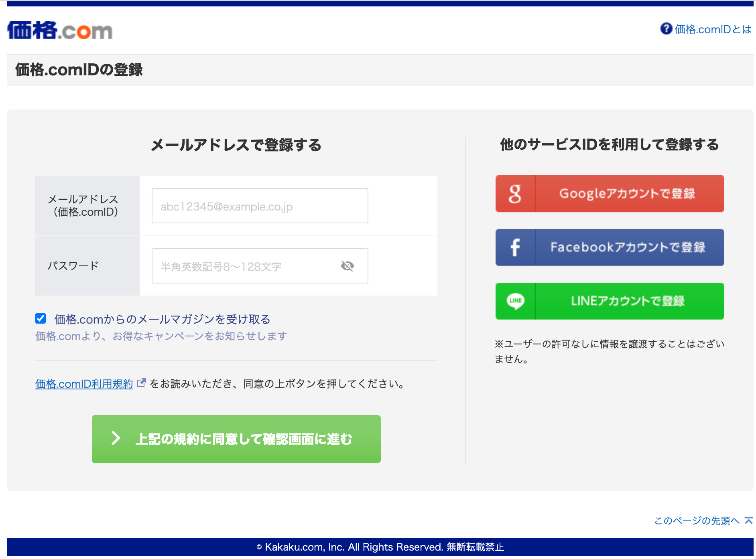Click the Google g icon
The image size is (756, 559).
tap(515, 194)
